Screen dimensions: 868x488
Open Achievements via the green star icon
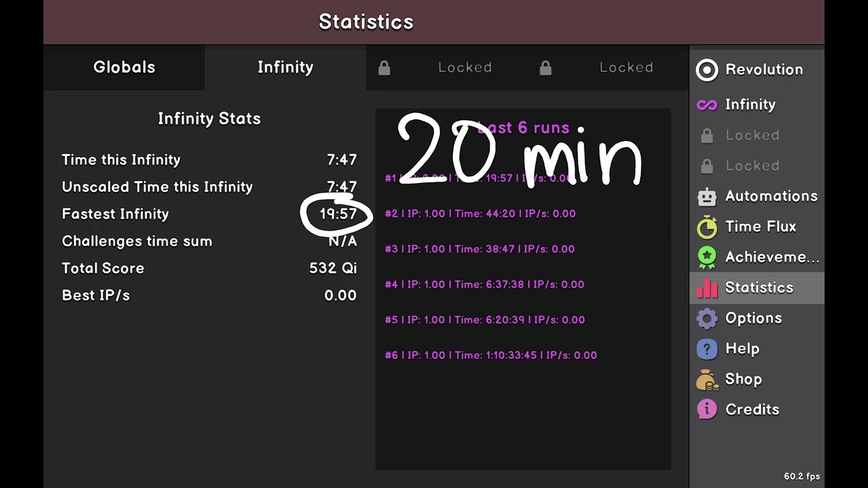[707, 258]
